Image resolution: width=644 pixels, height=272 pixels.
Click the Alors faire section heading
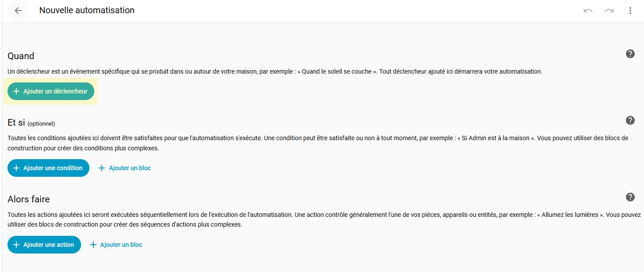coord(29,199)
